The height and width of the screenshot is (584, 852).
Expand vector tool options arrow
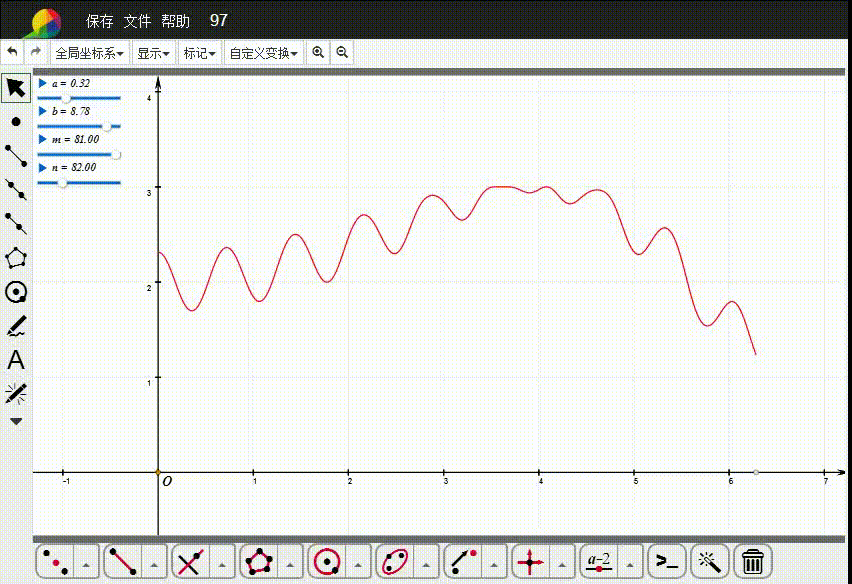pyautogui.click(x=494, y=563)
